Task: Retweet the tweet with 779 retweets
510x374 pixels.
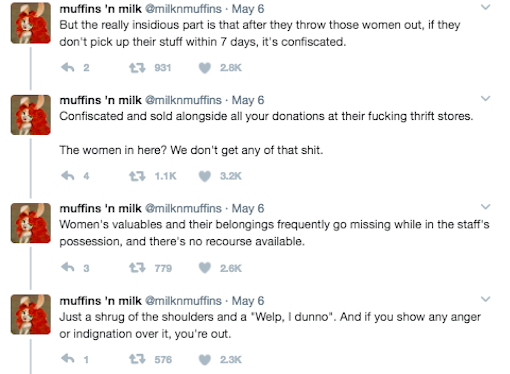Action: coord(137,268)
